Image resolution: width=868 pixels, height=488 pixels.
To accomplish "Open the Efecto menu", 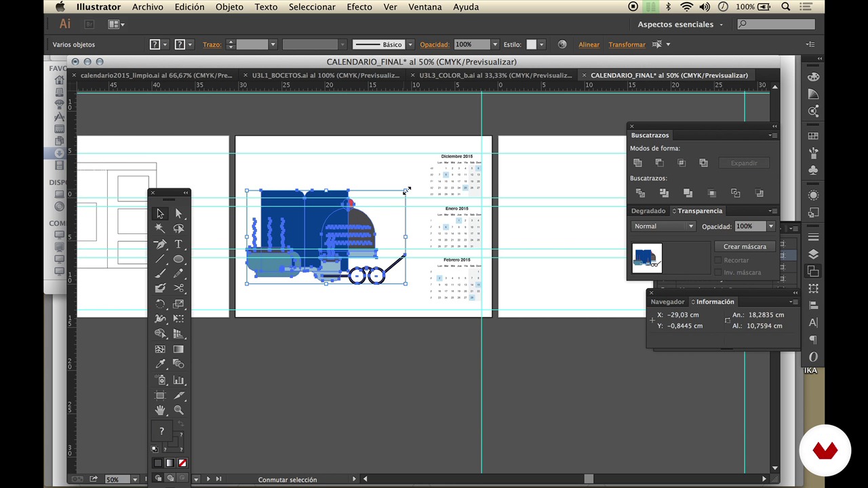I will click(359, 7).
